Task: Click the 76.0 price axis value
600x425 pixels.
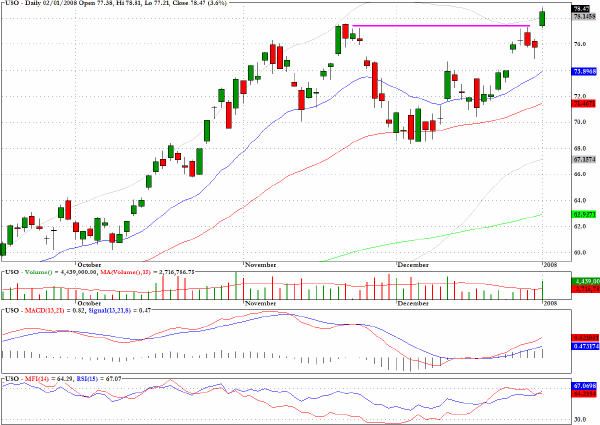Action: tap(580, 44)
